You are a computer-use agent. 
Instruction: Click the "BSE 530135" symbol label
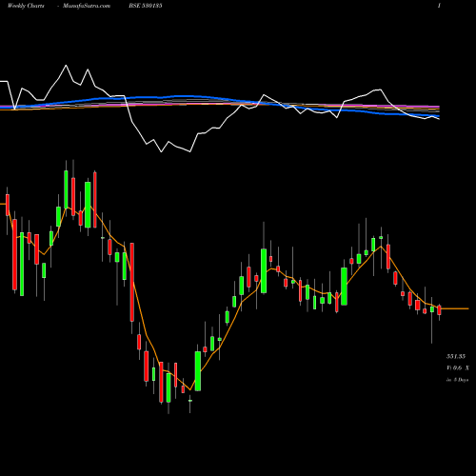click(146, 6)
